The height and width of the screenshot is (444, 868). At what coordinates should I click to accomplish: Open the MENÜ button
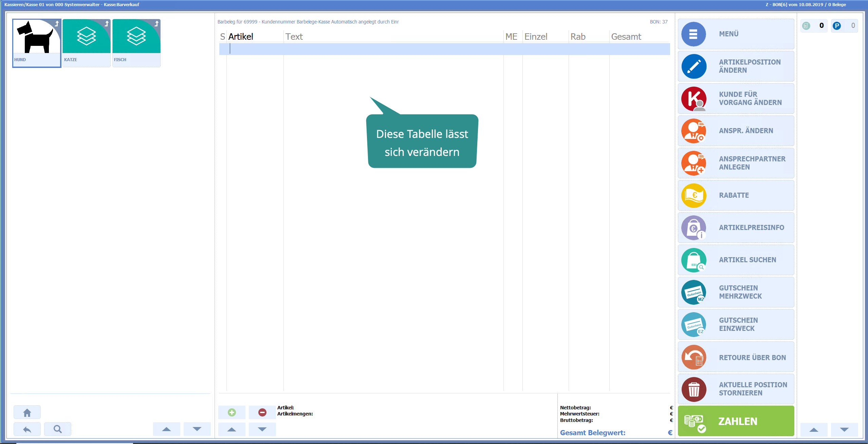point(735,34)
